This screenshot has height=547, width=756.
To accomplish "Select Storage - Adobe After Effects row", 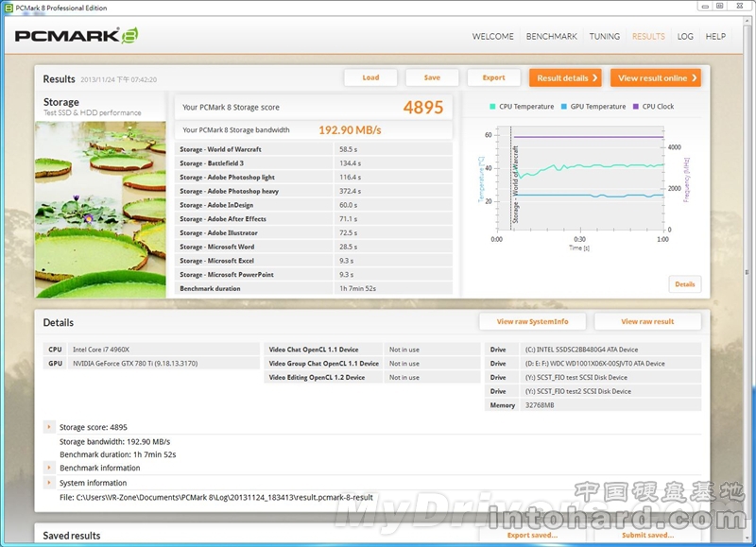I will point(314,219).
